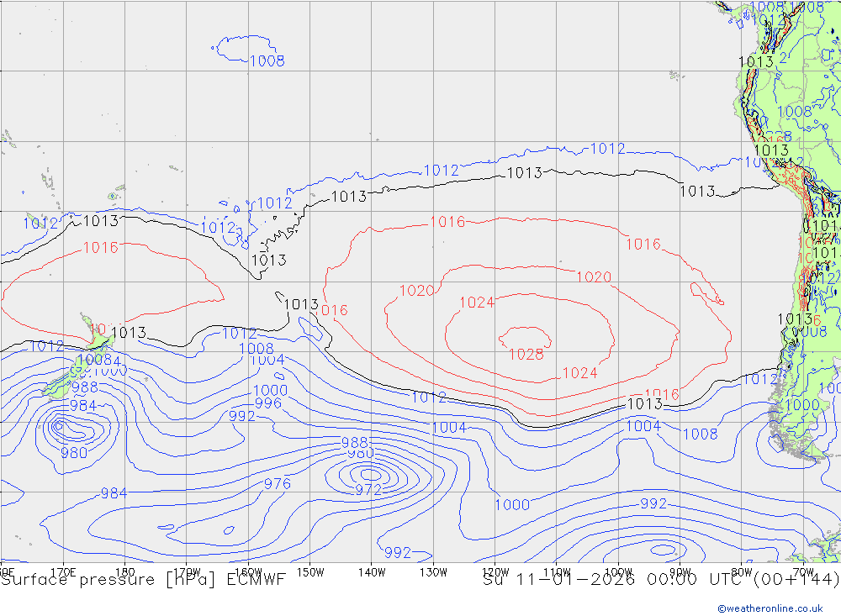Click the 170W longitude label

coord(187,572)
